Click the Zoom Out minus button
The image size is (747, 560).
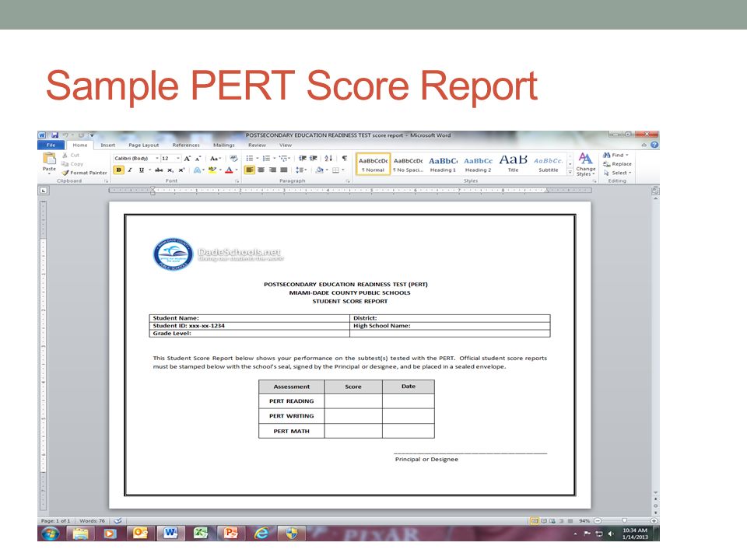[x=598, y=521]
